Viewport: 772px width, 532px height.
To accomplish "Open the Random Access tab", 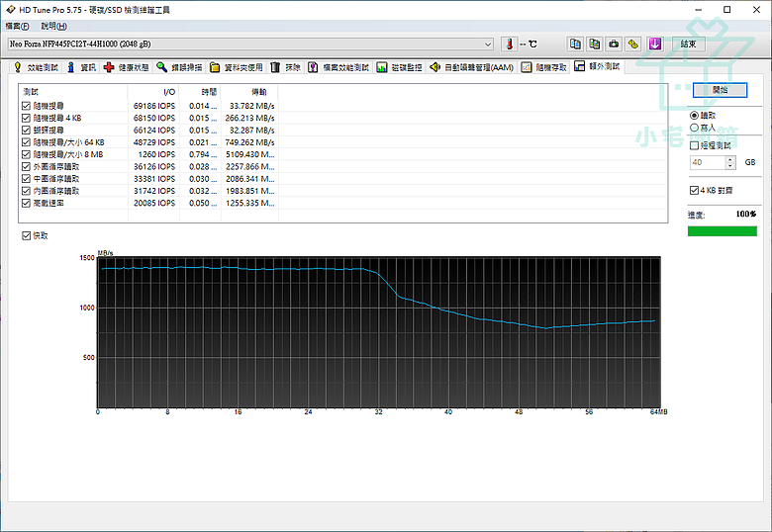I will point(544,67).
